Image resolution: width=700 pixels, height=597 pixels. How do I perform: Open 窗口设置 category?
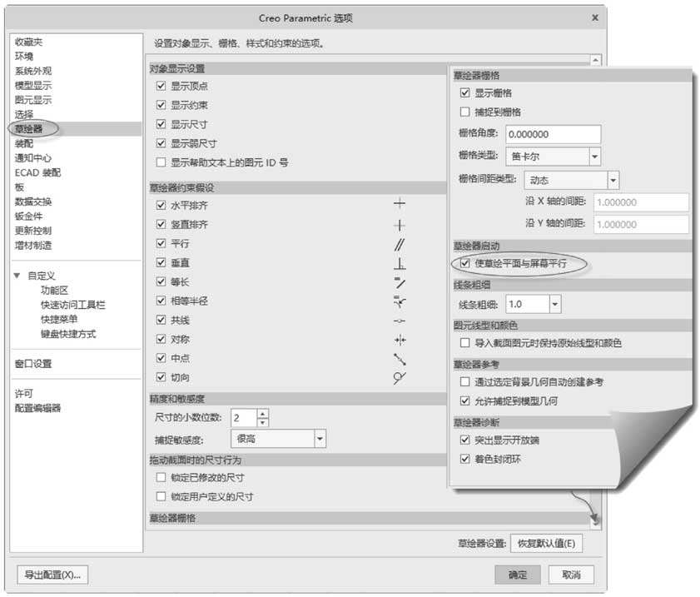[33, 364]
